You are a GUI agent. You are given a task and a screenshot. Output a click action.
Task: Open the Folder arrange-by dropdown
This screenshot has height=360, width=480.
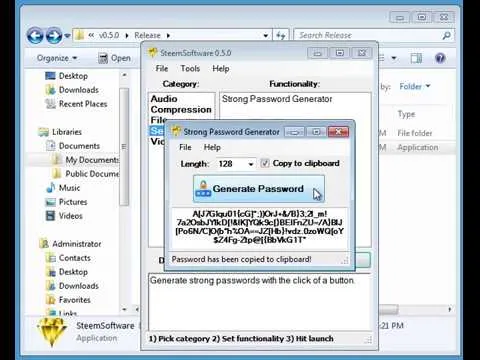click(x=415, y=86)
